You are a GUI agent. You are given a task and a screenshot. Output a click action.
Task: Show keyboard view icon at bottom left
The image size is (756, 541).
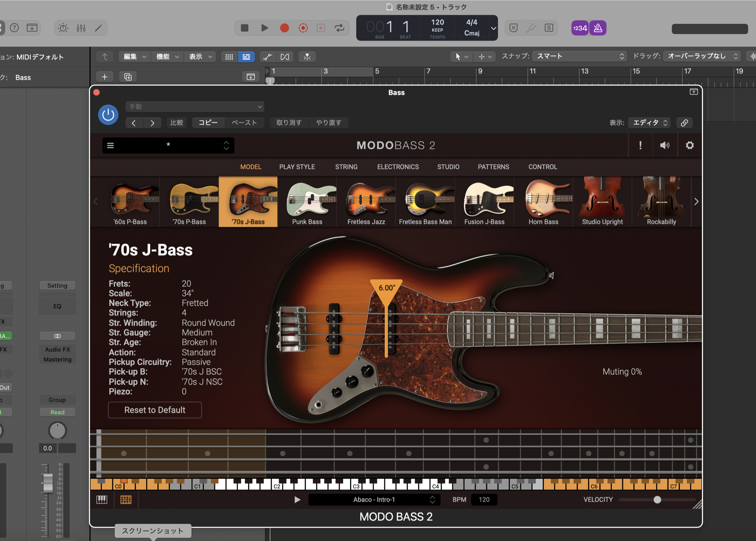(102, 500)
